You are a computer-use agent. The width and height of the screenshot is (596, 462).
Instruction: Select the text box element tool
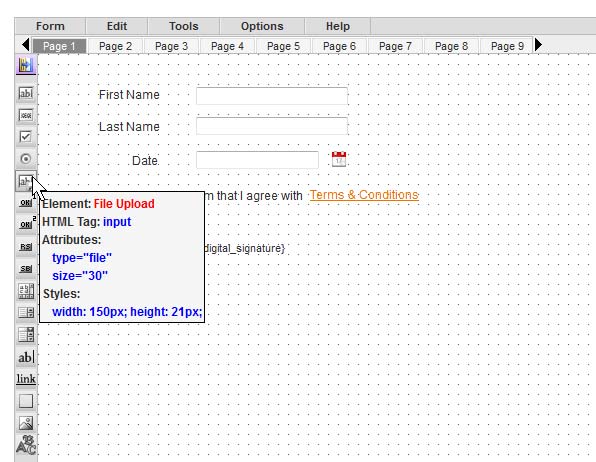pyautogui.click(x=26, y=93)
